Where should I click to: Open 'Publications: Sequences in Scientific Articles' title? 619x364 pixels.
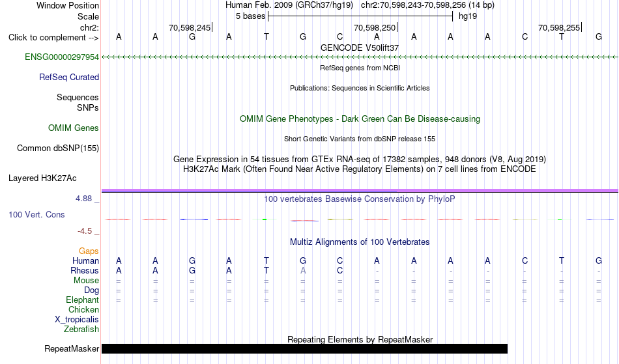click(x=360, y=88)
